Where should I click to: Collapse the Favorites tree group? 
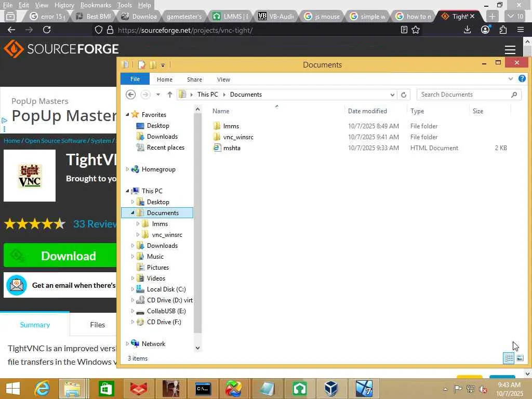point(128,115)
